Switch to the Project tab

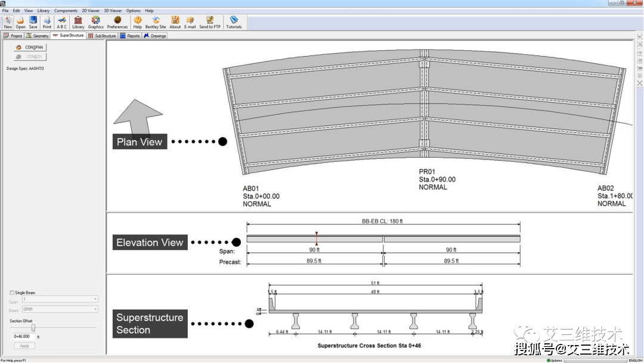click(x=13, y=36)
